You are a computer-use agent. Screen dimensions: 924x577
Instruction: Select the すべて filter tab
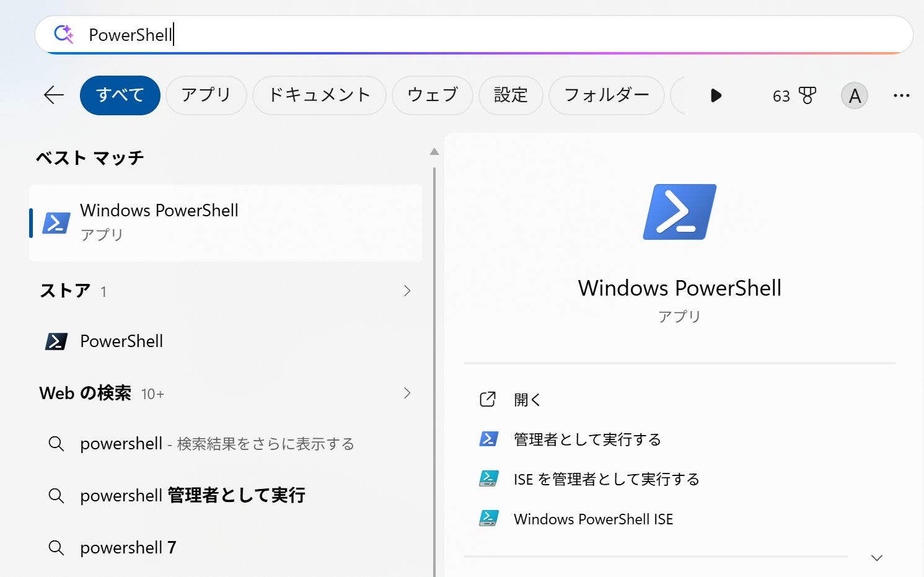point(120,95)
